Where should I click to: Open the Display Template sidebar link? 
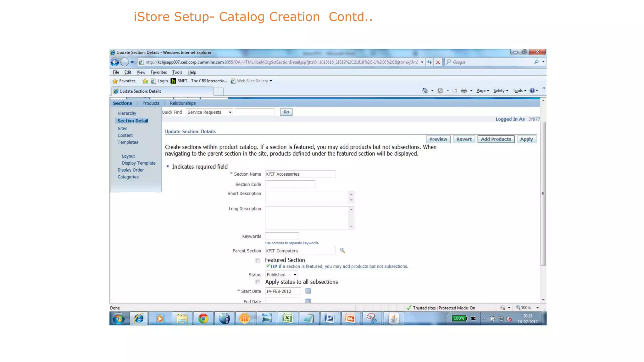[x=139, y=163]
